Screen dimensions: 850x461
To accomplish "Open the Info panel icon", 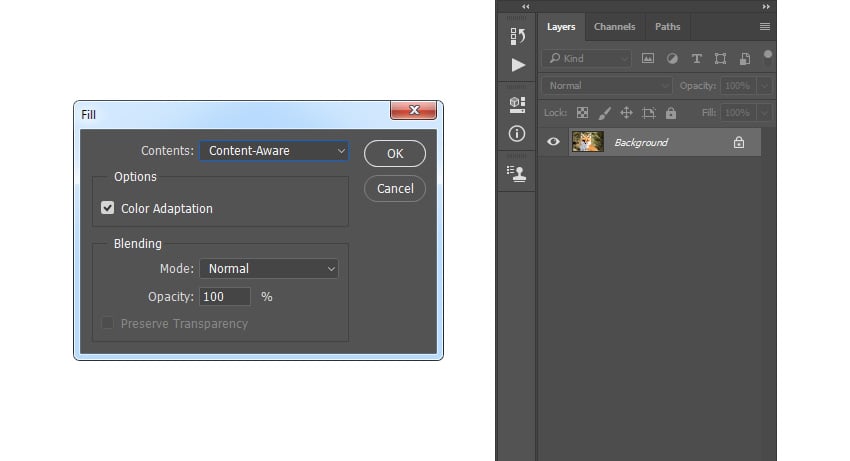I will click(x=517, y=133).
